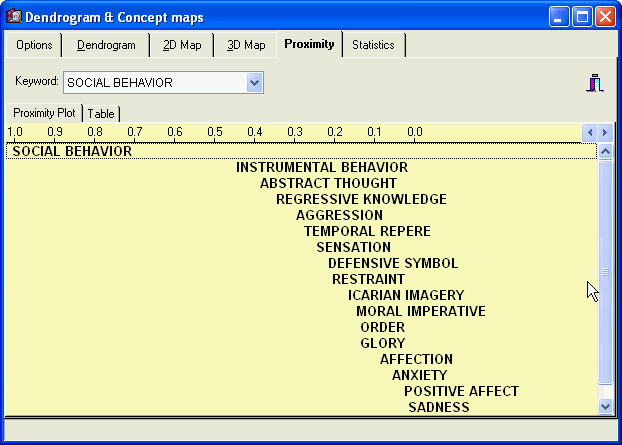Select INSTRUMENTAL BEHAVIOR in the plot
Image resolution: width=622 pixels, height=445 pixels.
[x=321, y=167]
